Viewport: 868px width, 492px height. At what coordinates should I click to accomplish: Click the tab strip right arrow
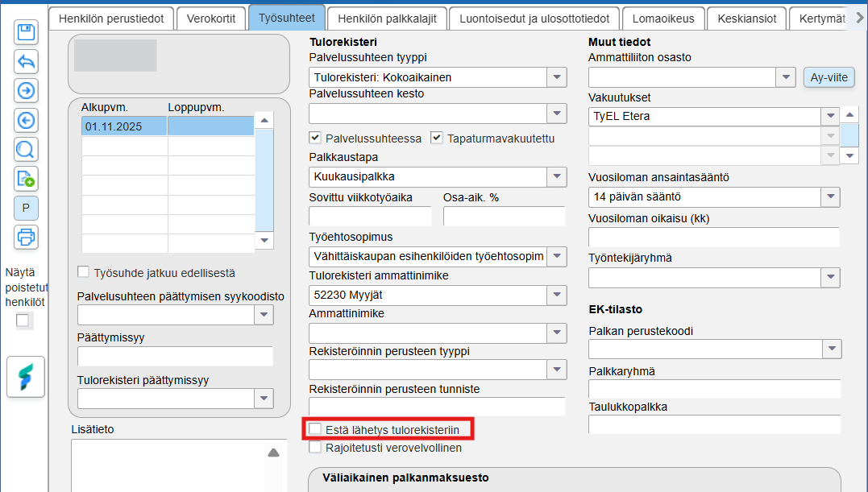point(860,18)
